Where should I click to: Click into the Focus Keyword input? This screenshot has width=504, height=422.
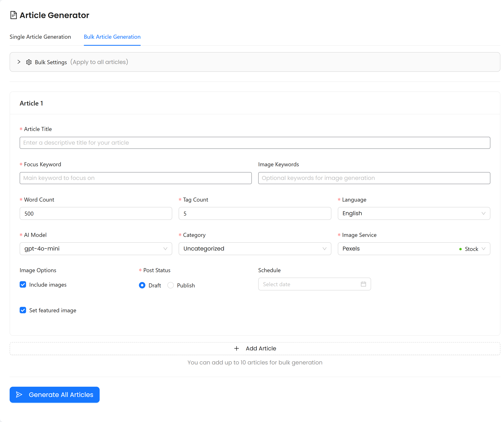point(136,178)
